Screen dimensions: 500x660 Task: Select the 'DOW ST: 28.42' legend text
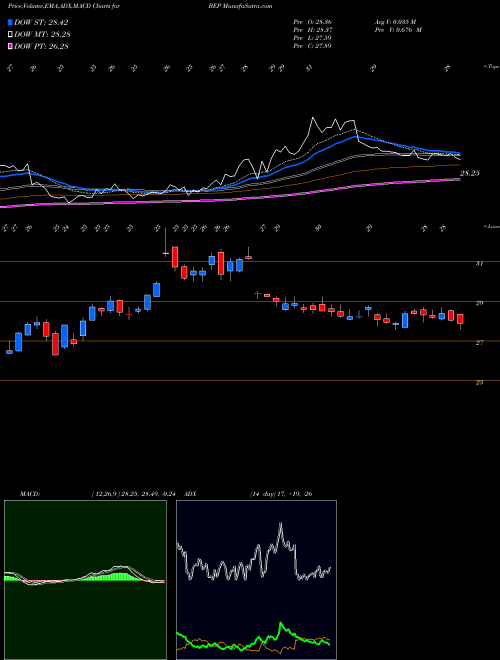coord(41,22)
